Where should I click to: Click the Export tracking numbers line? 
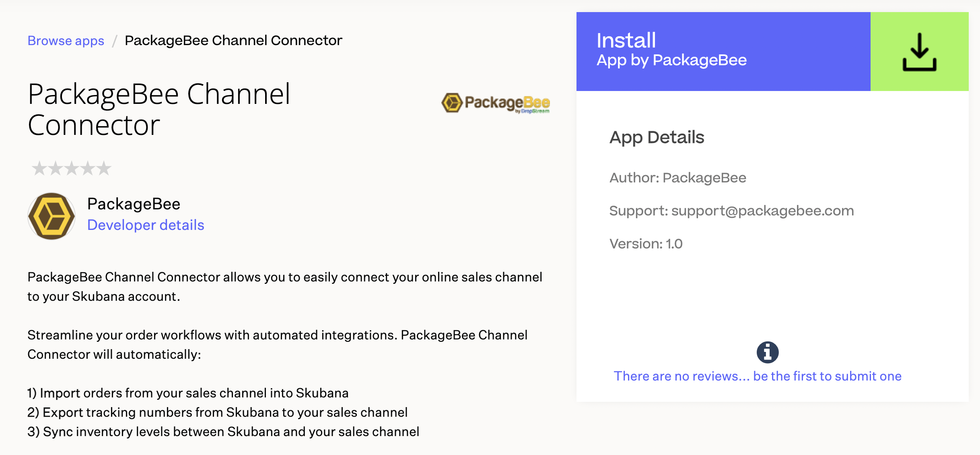point(217,412)
